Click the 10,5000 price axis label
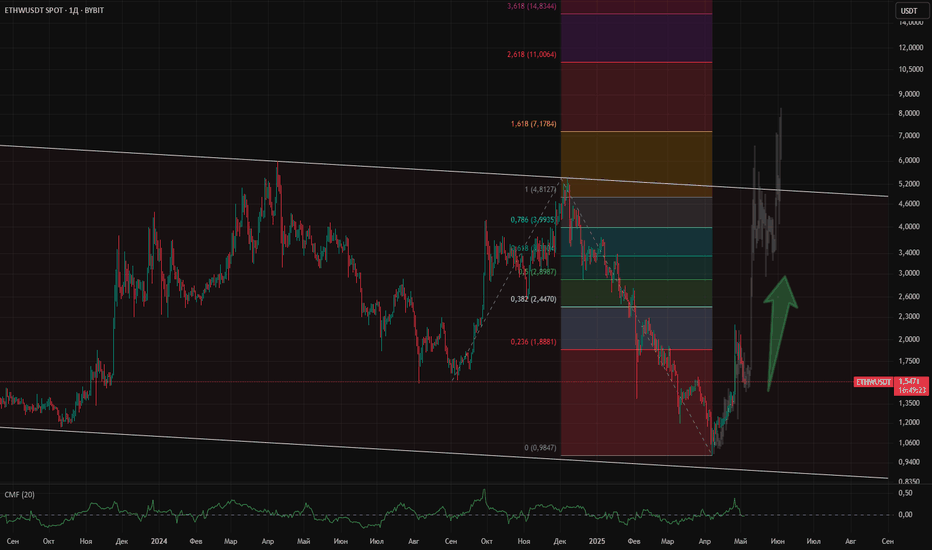The width and height of the screenshot is (932, 550). pos(910,70)
